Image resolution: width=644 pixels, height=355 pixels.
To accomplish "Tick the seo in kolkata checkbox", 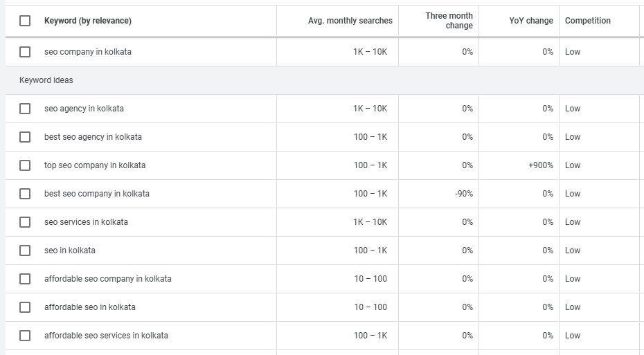I will [25, 251].
